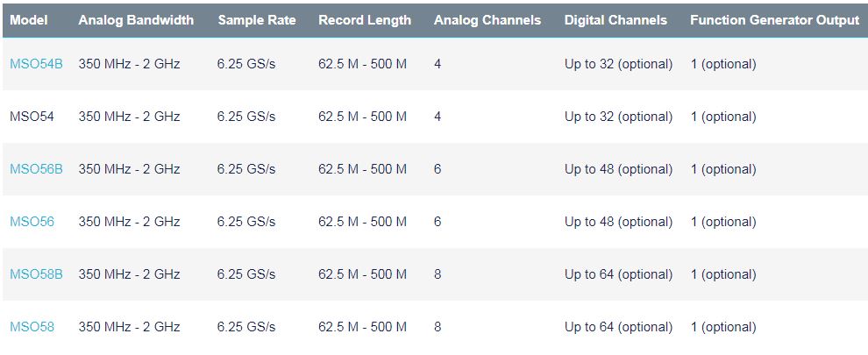Open the MSO56B model link
Viewport: 868px width, 355px height.
[36, 169]
